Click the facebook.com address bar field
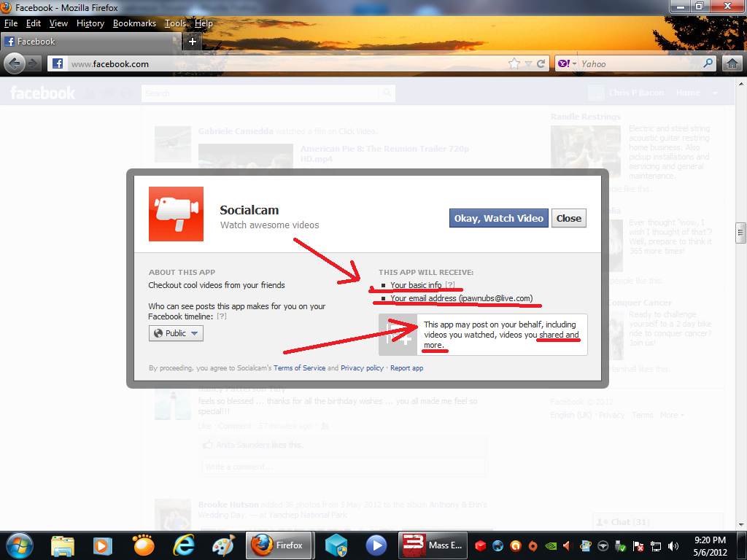Viewport: 747px width, 560px height. (285, 64)
